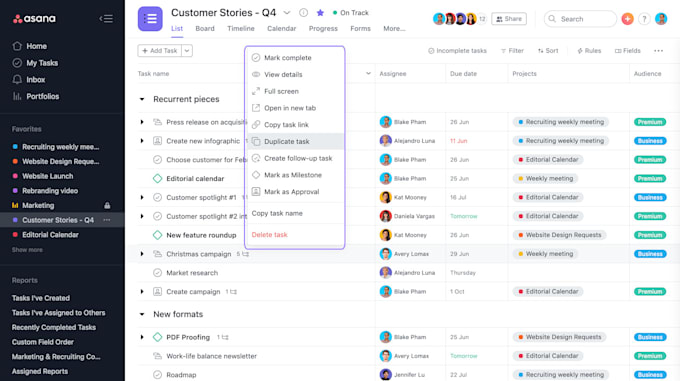The height and width of the screenshot is (381, 680).
Task: Click the purple list project icon
Action: coord(150,19)
